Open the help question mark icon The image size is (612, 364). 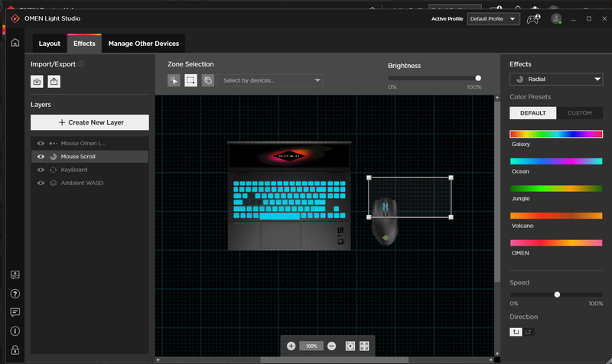coord(15,294)
